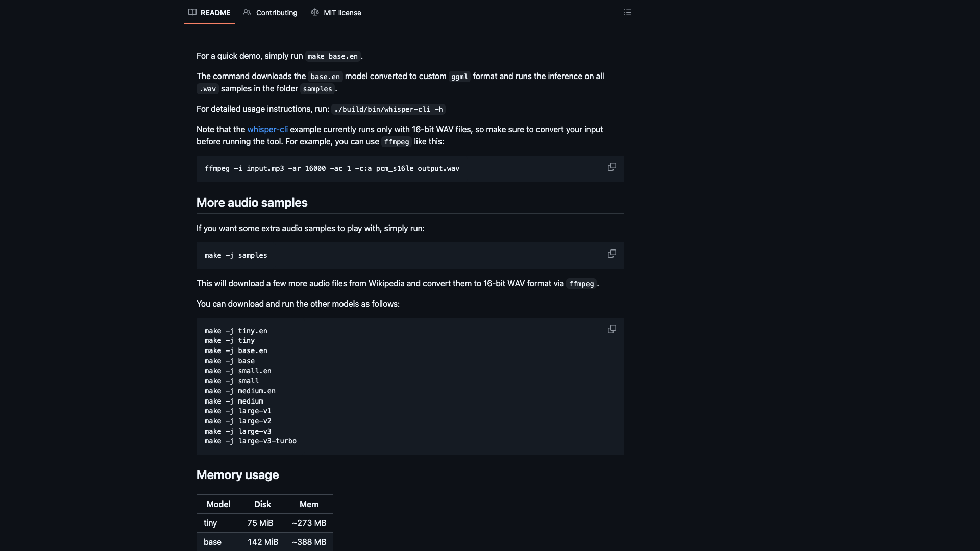This screenshot has height=551, width=980.
Task: Copy the ffmpeg command code block
Action: point(612,167)
